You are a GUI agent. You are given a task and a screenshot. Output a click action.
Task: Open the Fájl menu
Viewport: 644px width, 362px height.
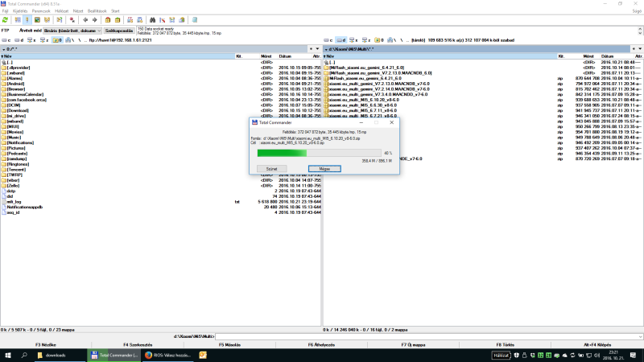5,11
